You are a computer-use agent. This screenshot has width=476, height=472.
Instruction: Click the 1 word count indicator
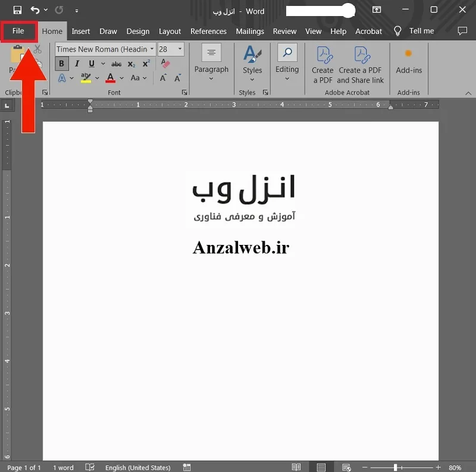pyautogui.click(x=63, y=467)
